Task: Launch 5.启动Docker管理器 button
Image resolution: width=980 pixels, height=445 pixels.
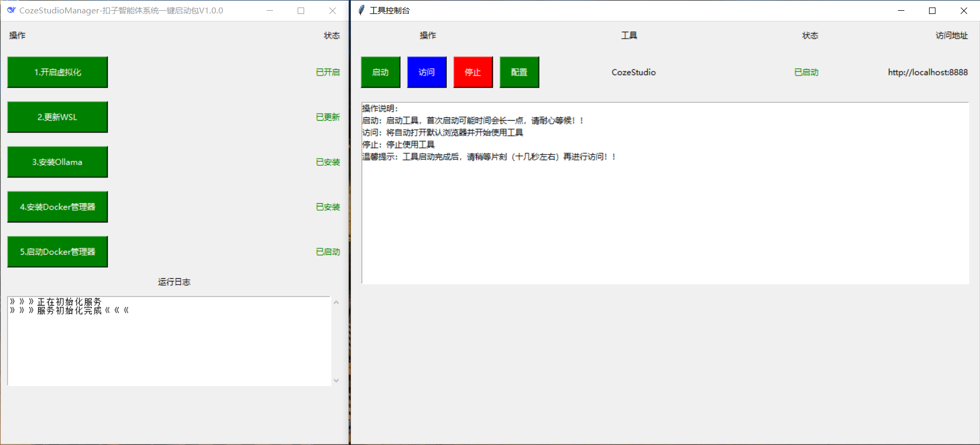Action: pyautogui.click(x=57, y=252)
